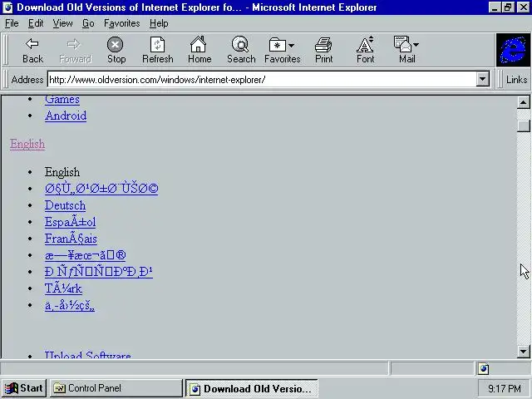Click the plain English list item text
Viewport: 532px width, 399px height.
[x=62, y=172]
